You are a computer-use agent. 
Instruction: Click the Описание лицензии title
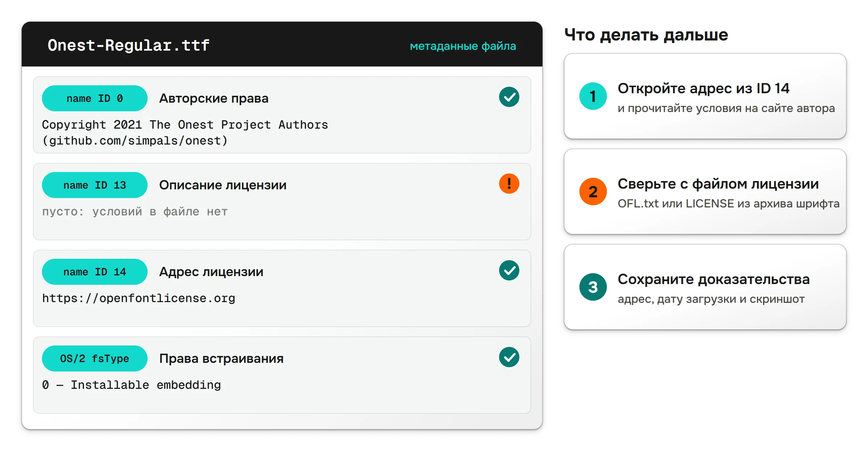(x=223, y=185)
